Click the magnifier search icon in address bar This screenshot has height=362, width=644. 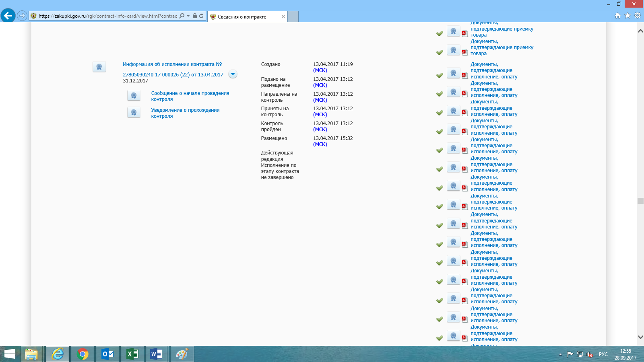pos(182,16)
